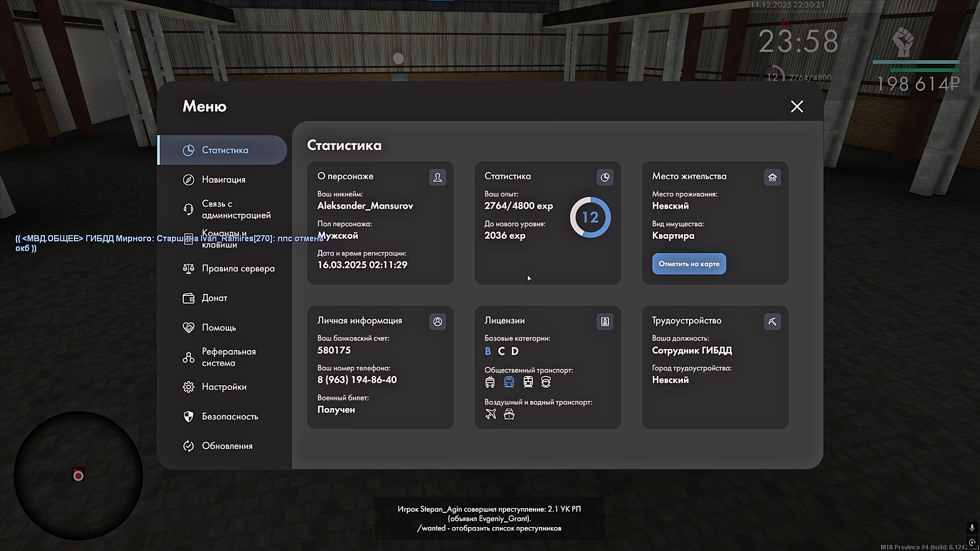
Task: Click the pie chart icon in Статистика card
Action: 605,177
